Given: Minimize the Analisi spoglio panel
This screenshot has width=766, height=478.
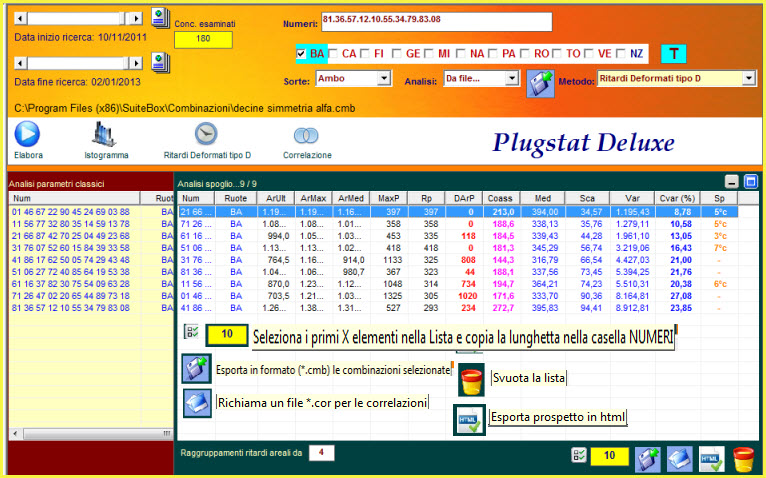Looking at the screenshot, I should [731, 182].
